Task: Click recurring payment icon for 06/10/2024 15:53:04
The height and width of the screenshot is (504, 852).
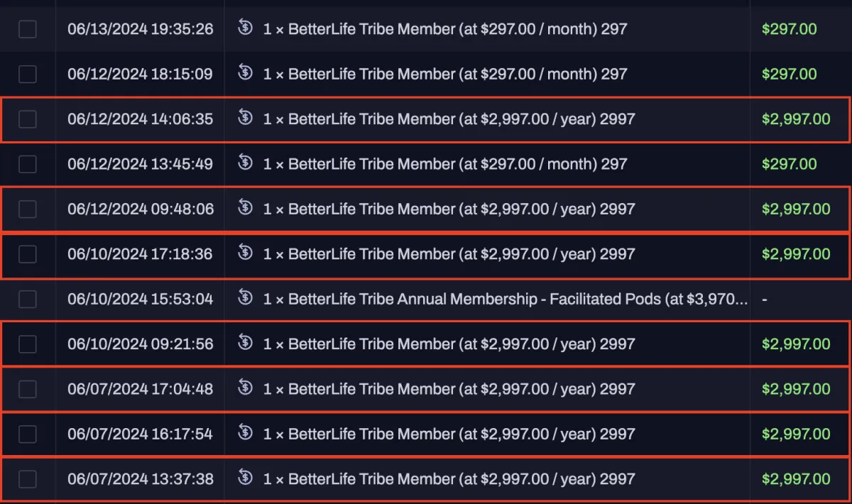Action: tap(246, 297)
